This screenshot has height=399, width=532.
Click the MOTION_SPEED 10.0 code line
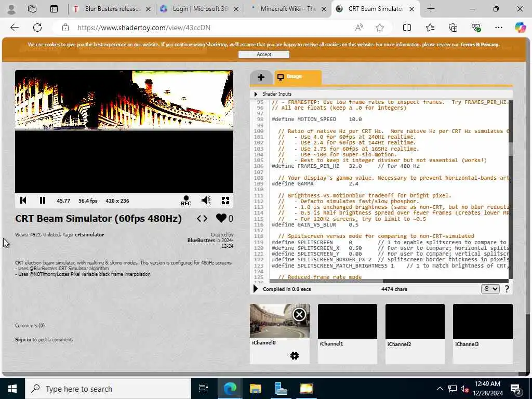[316, 119]
